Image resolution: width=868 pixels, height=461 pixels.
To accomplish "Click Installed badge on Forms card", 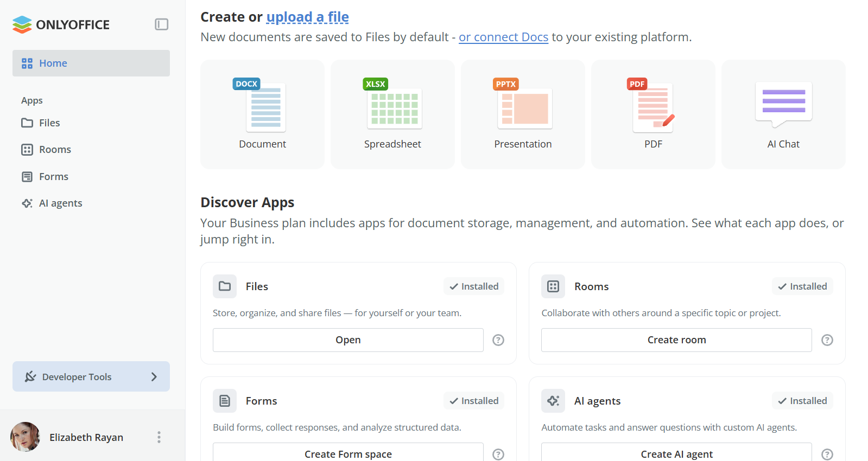I will point(474,401).
